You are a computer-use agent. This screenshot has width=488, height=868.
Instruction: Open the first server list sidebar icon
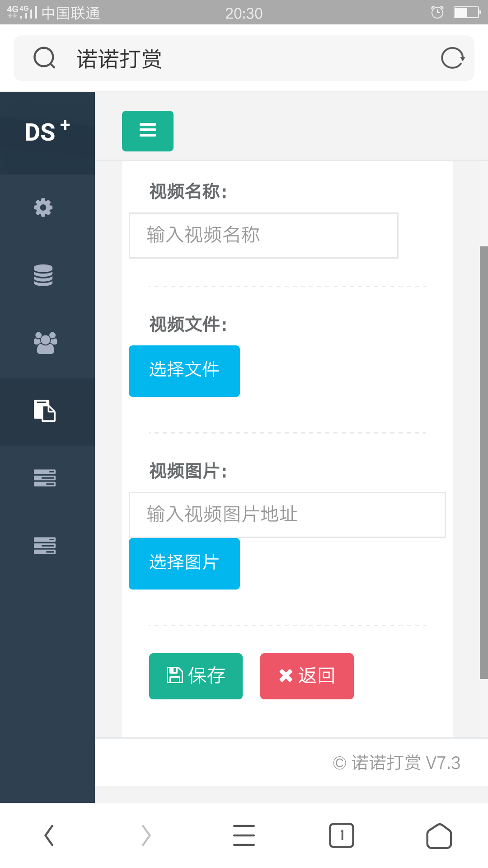pos(45,478)
